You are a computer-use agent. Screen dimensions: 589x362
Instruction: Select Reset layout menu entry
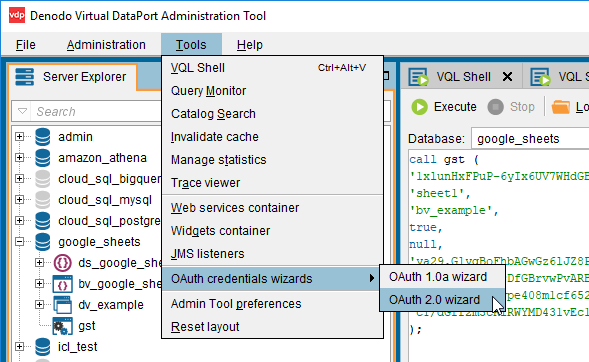coord(272,327)
